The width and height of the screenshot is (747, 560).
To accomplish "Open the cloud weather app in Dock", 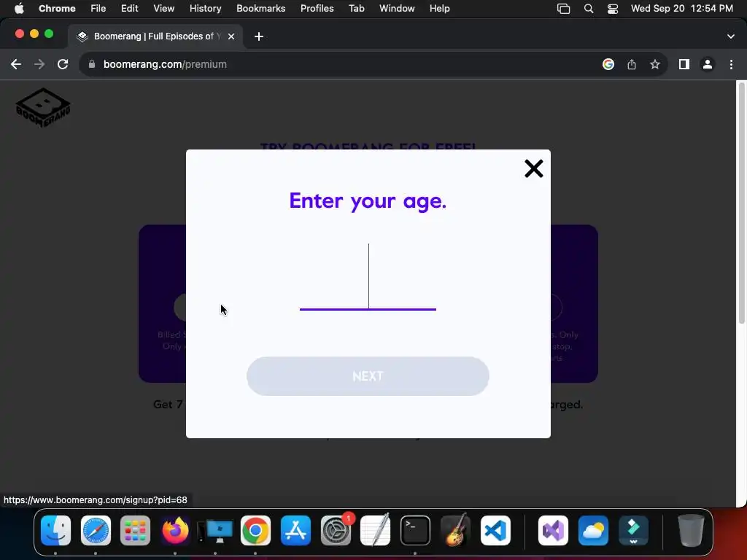I will click(593, 531).
